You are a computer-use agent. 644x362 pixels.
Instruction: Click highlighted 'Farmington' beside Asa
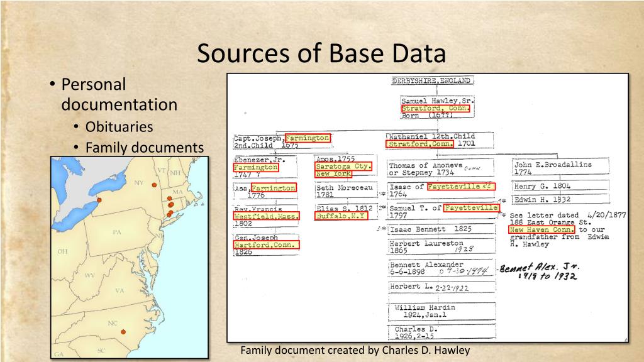274,188
